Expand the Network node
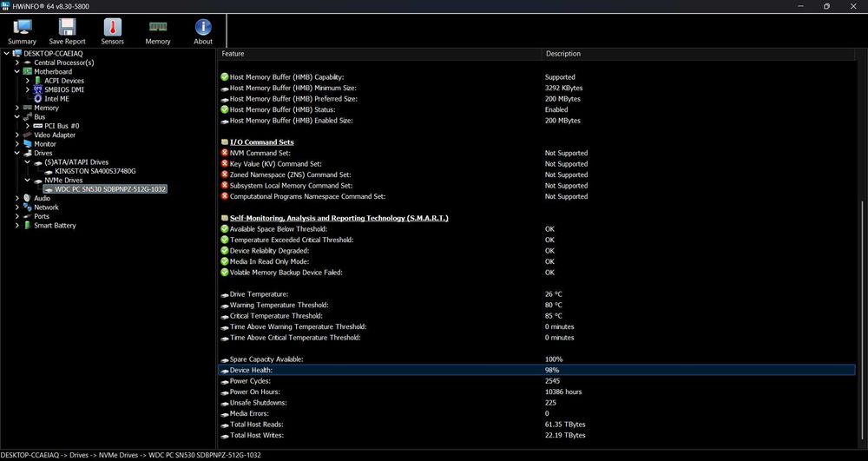This screenshot has width=868, height=461. (17, 207)
